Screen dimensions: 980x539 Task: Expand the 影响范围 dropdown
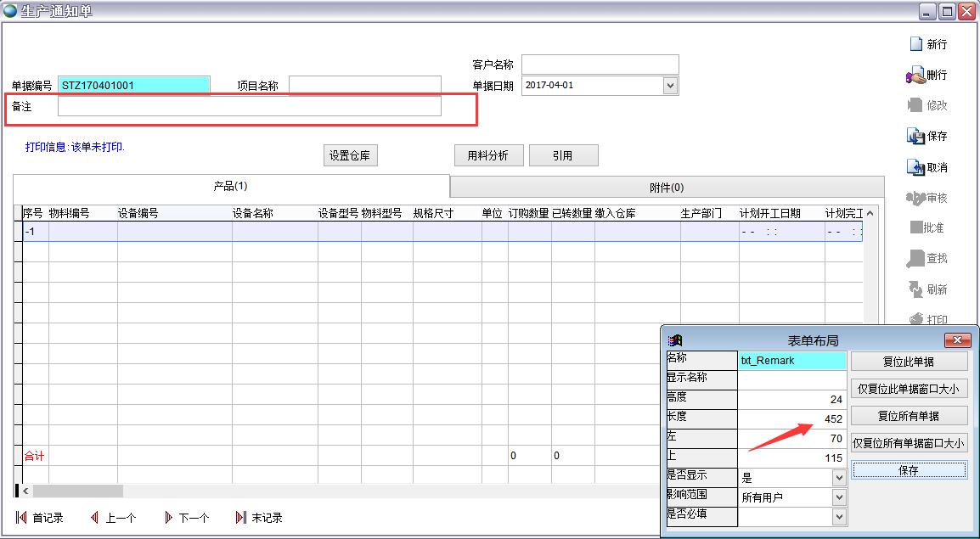click(839, 497)
